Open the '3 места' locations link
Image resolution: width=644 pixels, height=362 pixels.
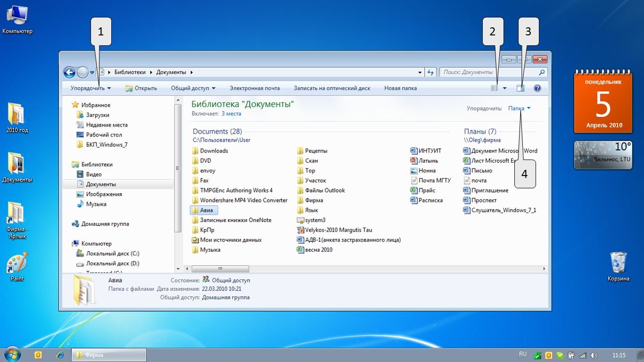coord(231,114)
